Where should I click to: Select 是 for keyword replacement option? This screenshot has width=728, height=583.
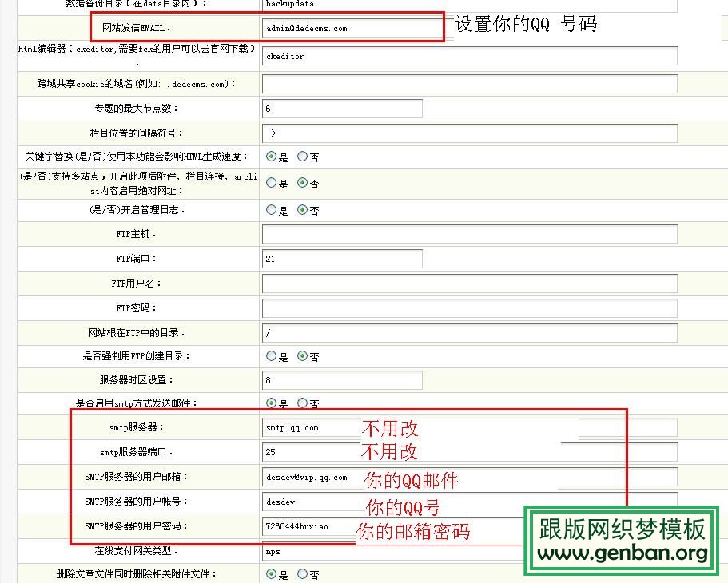coord(272,157)
